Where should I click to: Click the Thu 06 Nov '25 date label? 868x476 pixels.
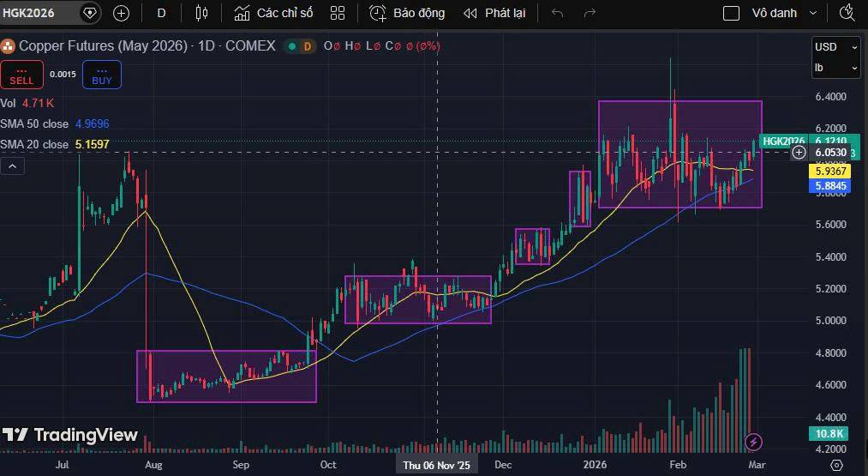point(437,466)
